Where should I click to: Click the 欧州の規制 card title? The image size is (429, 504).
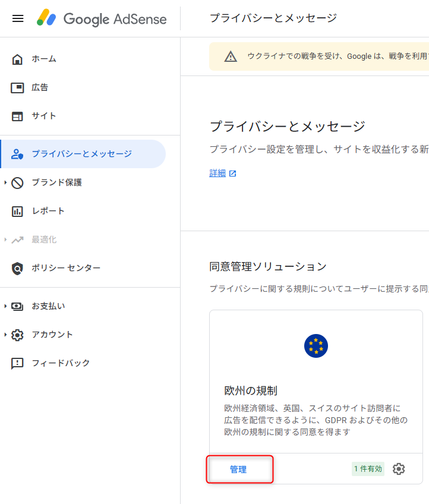251,391
